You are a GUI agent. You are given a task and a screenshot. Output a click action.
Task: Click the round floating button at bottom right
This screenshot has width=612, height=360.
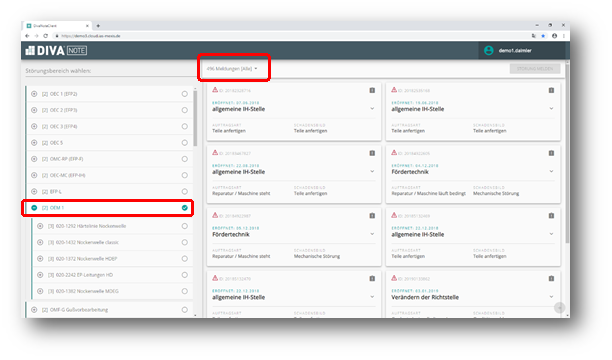(560, 308)
